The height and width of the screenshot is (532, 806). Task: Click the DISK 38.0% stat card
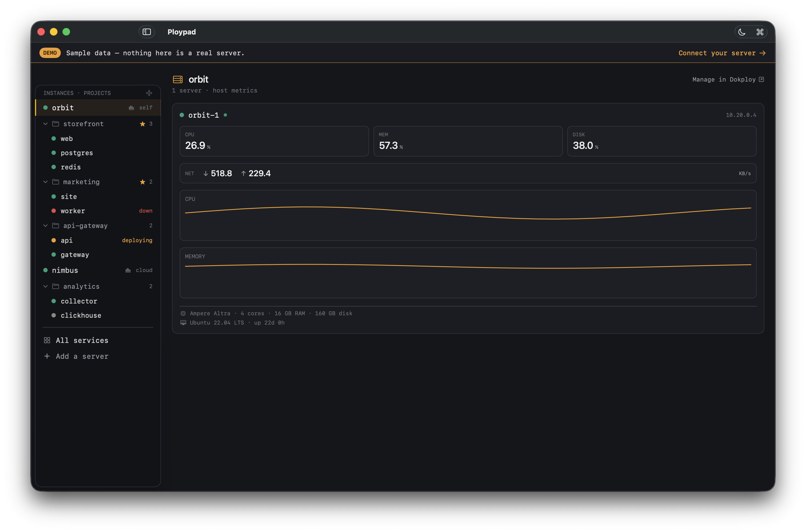click(x=662, y=141)
